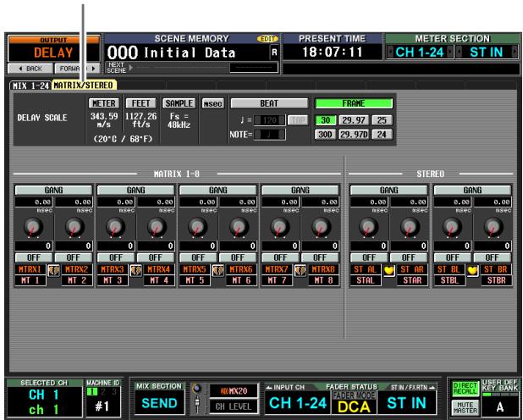Turn on delay for ST BR
The width and height of the screenshot is (523, 420).
(x=492, y=257)
